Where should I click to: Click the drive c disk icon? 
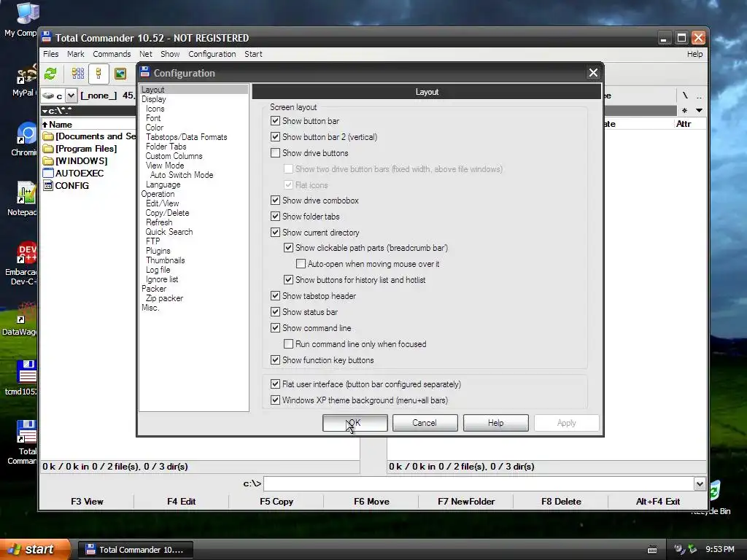click(x=47, y=96)
